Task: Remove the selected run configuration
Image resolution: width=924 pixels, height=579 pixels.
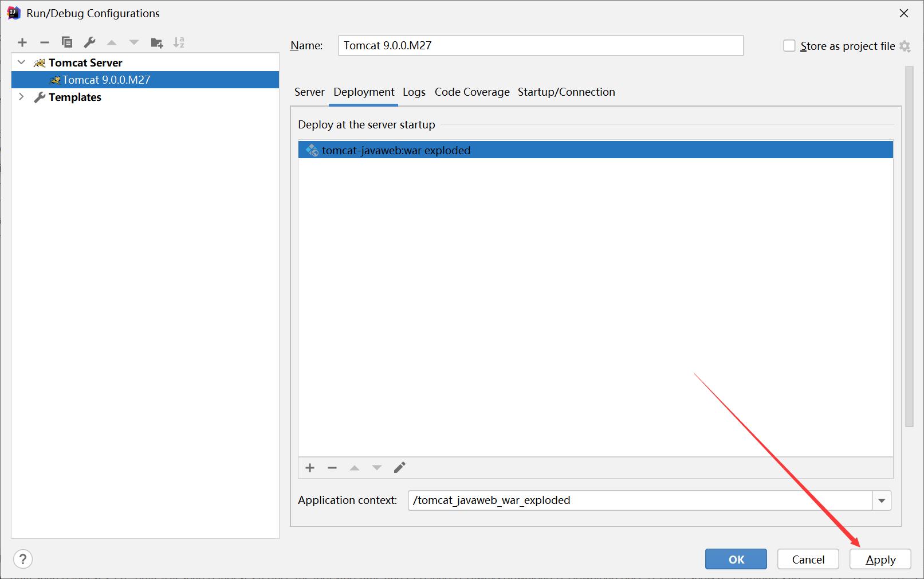Action: (45, 42)
